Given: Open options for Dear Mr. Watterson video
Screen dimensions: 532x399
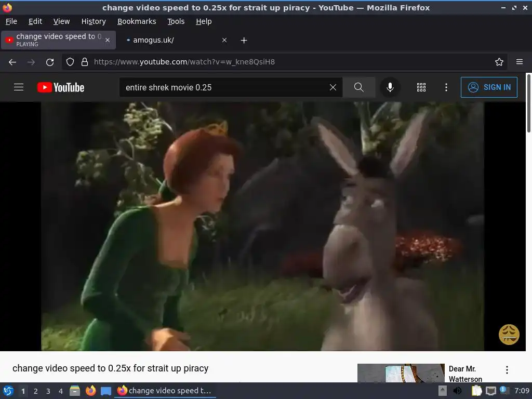Looking at the screenshot, I should [507, 370].
